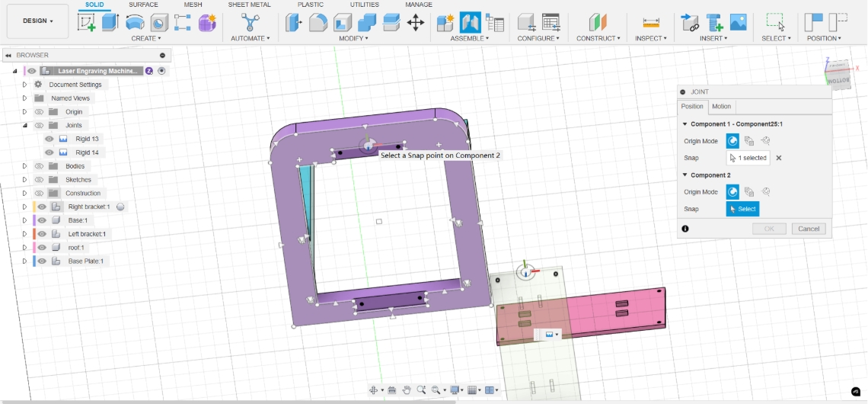Image resolution: width=868 pixels, height=404 pixels.
Task: Click the Select button for Component 2 snap
Action: pos(742,209)
